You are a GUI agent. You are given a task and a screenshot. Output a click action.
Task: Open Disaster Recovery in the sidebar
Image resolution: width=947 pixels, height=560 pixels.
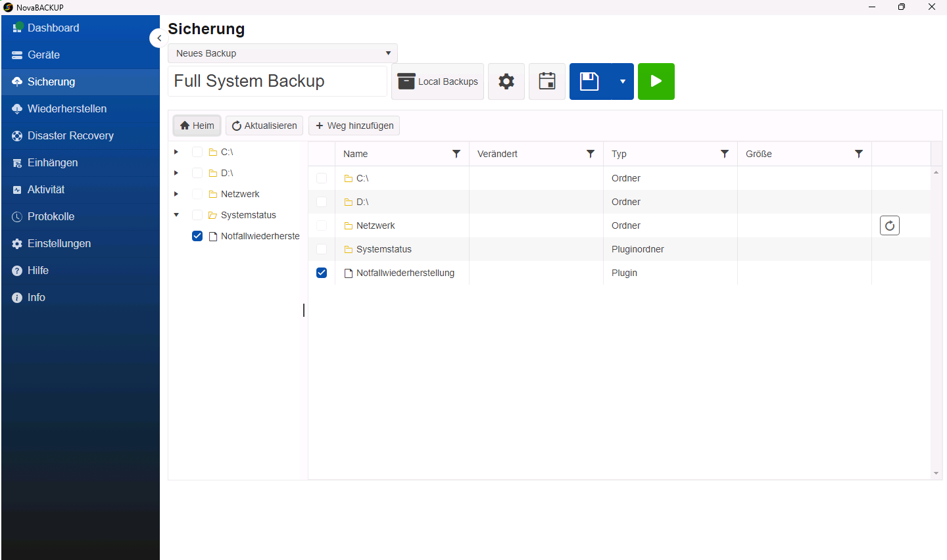pyautogui.click(x=80, y=136)
